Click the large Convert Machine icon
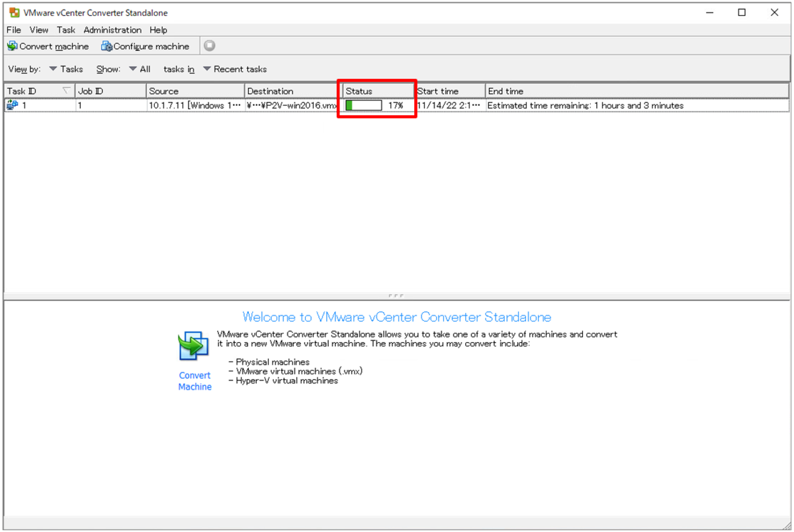Image resolution: width=794 pixels, height=532 pixels. click(x=193, y=345)
